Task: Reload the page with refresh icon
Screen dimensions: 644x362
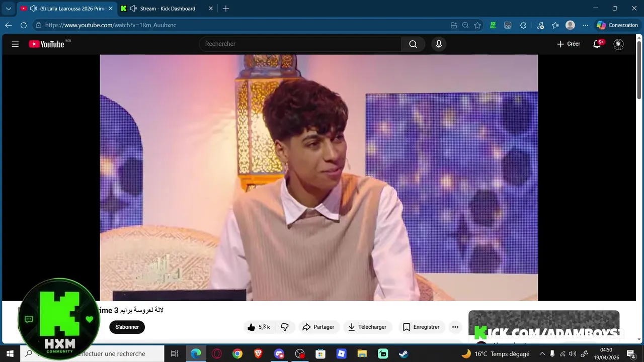Action: pyautogui.click(x=23, y=25)
